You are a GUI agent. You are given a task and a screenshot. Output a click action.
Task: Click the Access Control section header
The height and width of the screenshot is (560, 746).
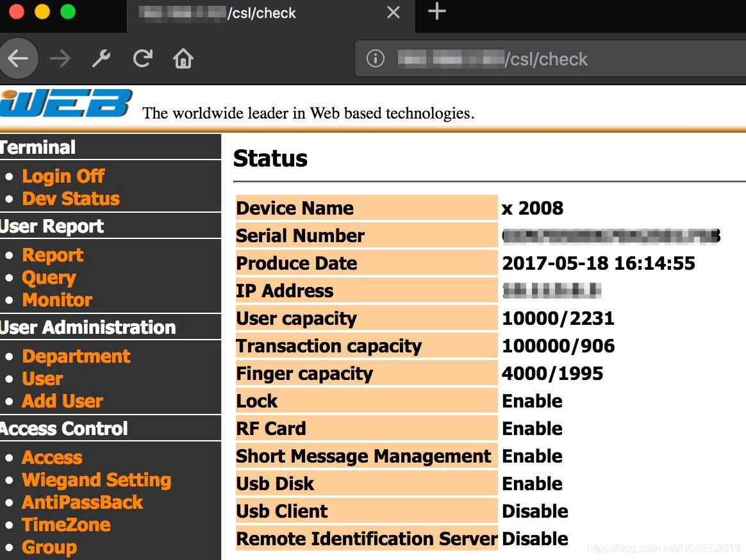pos(110,428)
